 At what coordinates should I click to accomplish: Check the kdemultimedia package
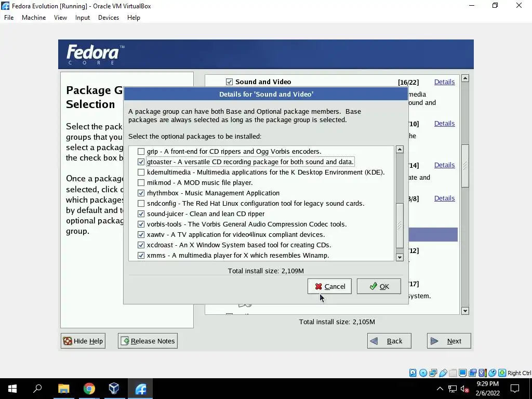141,172
